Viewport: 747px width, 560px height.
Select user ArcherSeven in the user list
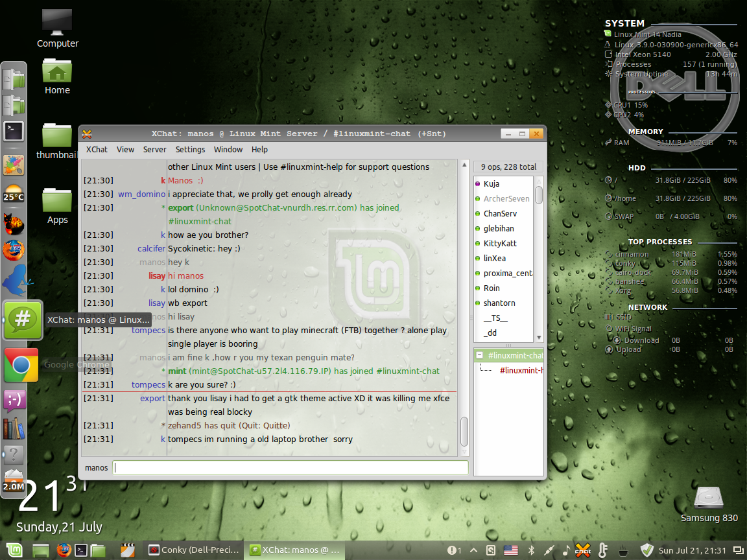pos(506,198)
